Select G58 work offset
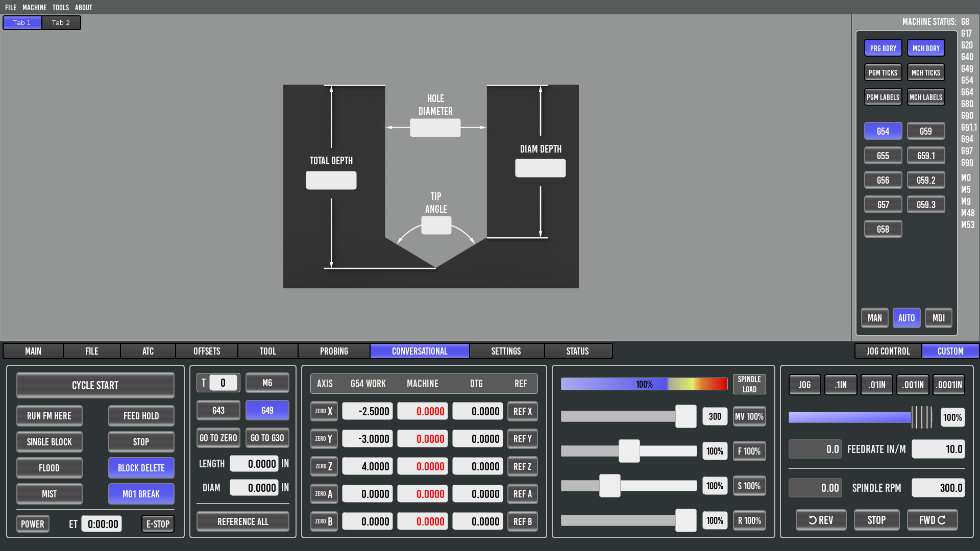Screen dimensions: 980x551 click(883, 229)
